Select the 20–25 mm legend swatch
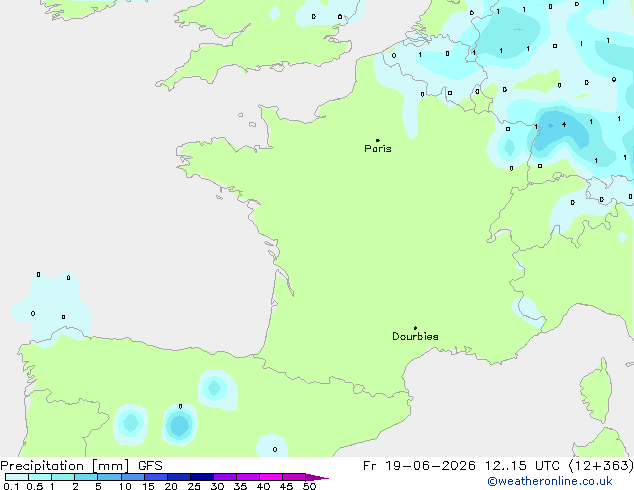The width and height of the screenshot is (634, 490). point(178,477)
